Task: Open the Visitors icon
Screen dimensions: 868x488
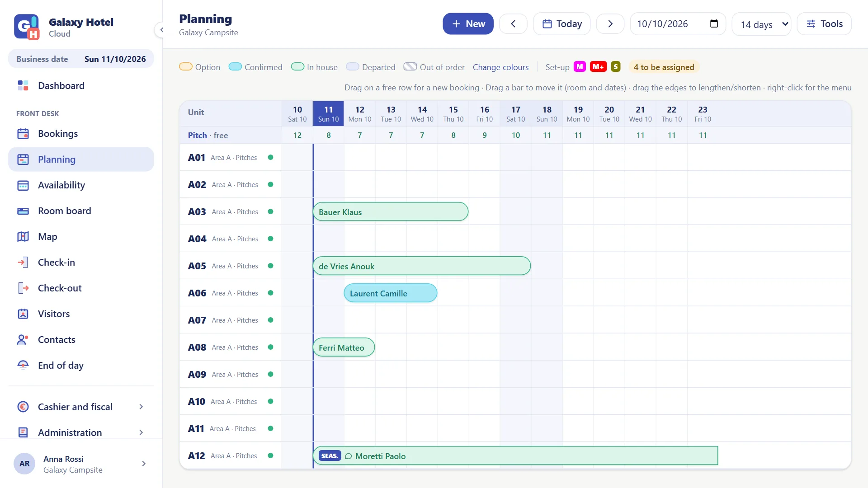Action: (23, 314)
